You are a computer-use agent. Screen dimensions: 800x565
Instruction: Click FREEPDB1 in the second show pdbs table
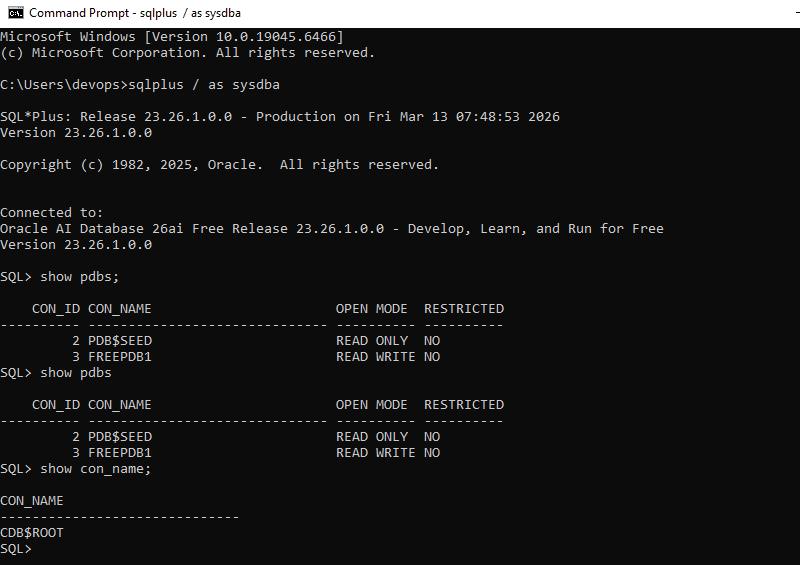tap(120, 453)
